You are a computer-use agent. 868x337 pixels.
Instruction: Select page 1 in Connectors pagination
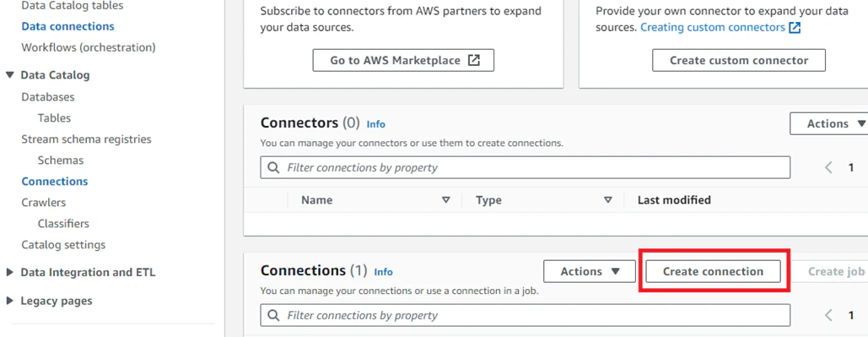pos(851,167)
